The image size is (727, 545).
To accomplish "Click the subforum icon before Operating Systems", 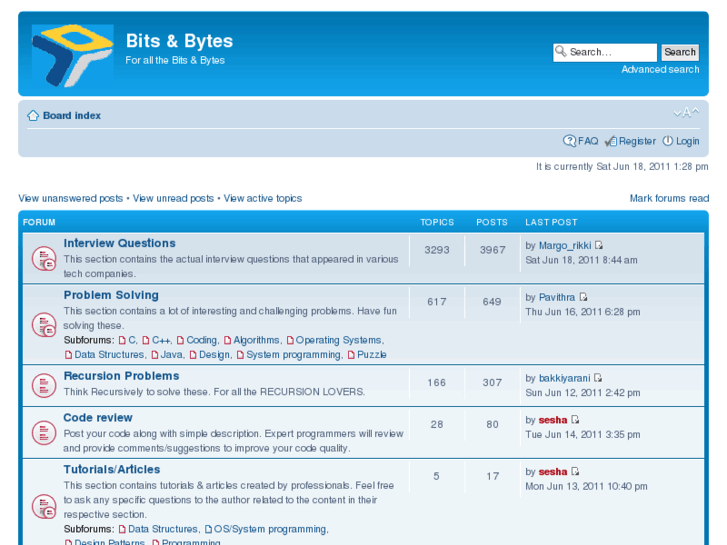I will (x=290, y=340).
